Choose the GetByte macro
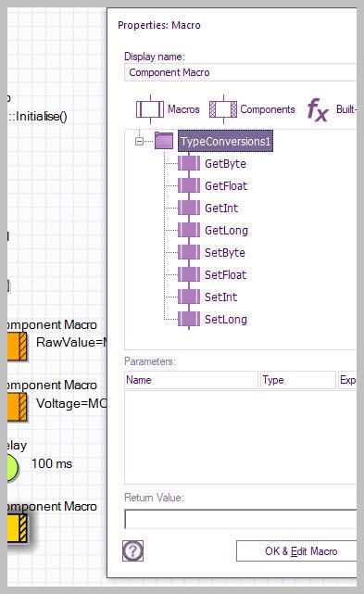364x594 pixels. click(x=225, y=164)
